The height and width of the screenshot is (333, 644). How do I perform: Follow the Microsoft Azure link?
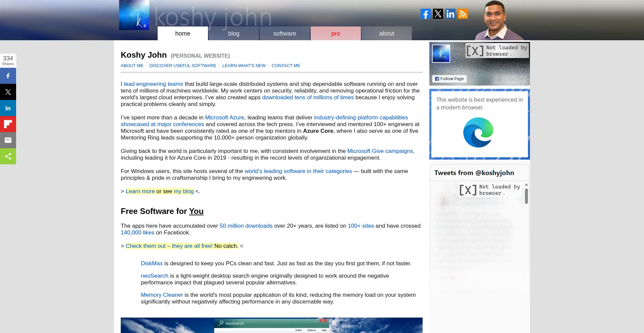click(x=225, y=118)
